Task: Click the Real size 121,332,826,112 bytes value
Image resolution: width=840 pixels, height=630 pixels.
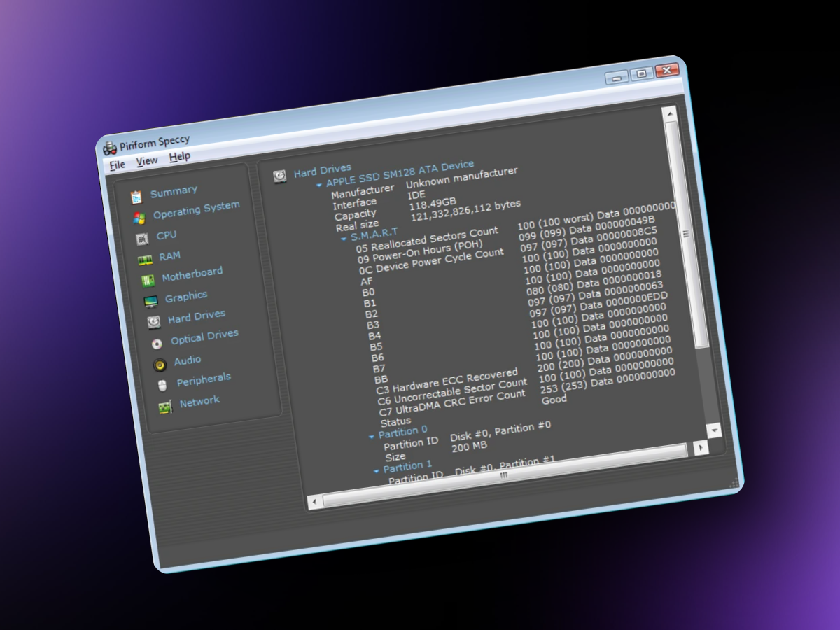Action: tap(466, 211)
